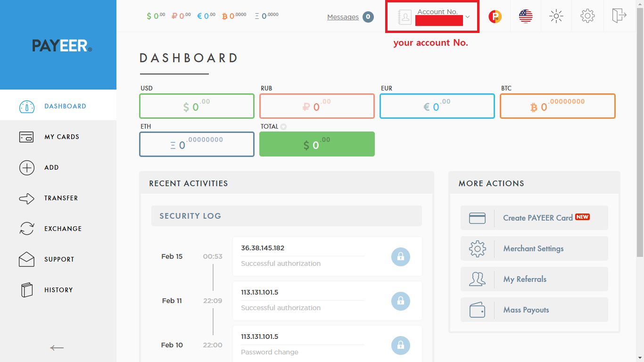Click header bitcoin balance amount
The height and width of the screenshot is (362, 644).
click(234, 16)
